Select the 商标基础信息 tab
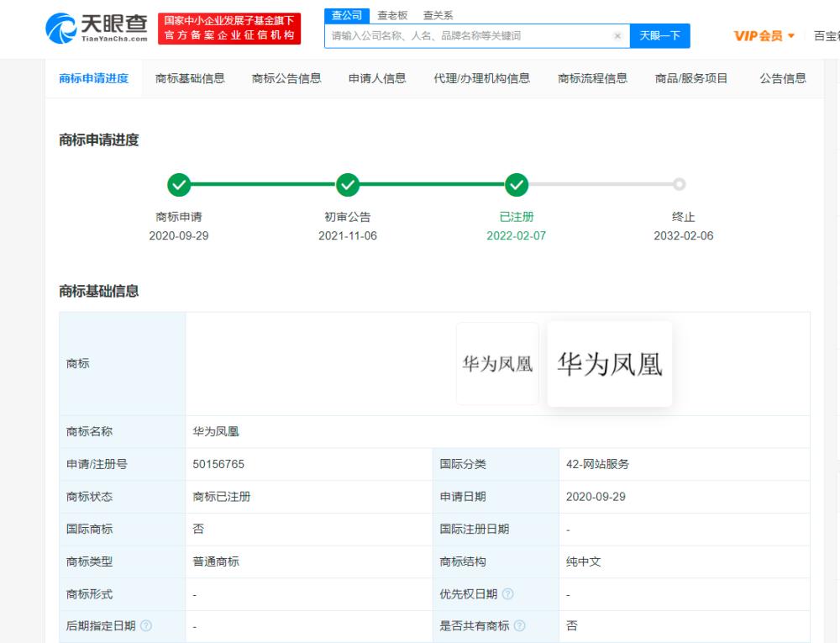 pyautogui.click(x=190, y=78)
